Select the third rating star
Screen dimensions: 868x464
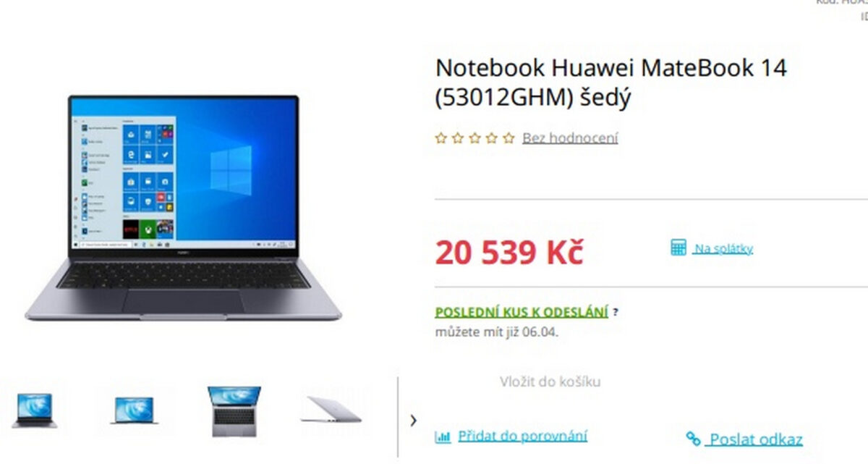(x=475, y=138)
